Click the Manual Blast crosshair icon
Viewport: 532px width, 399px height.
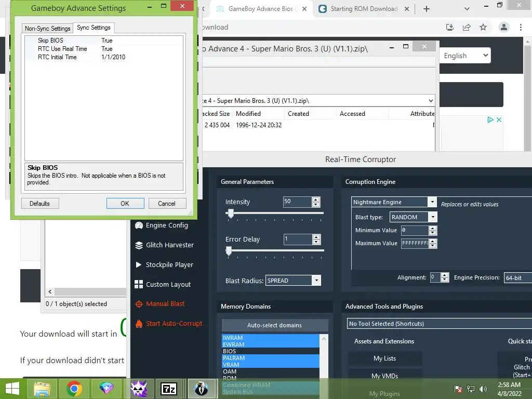[x=139, y=304]
